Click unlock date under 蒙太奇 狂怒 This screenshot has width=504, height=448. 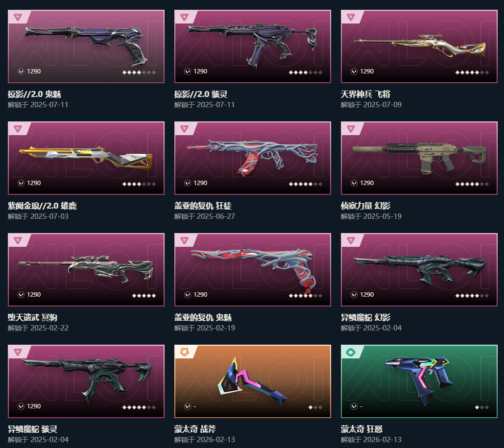[371, 439]
